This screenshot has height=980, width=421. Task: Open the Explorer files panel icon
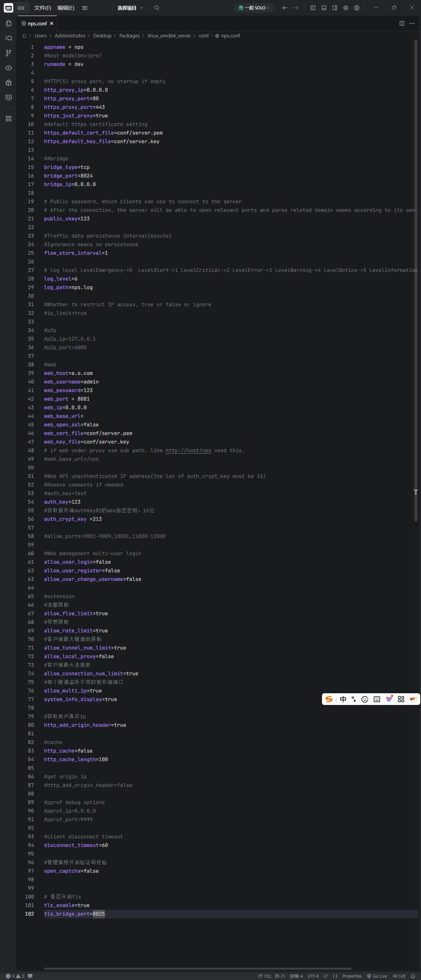pos(9,23)
